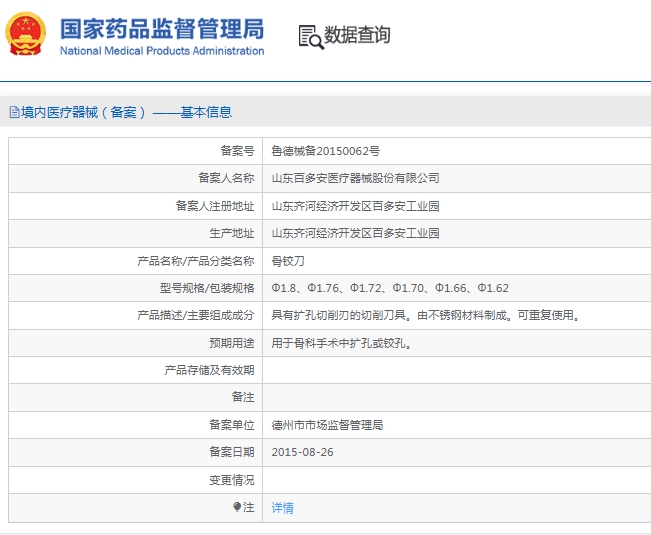Select the 产品描述/主要组成成分 label
This screenshot has height=535, width=651.
196,315
